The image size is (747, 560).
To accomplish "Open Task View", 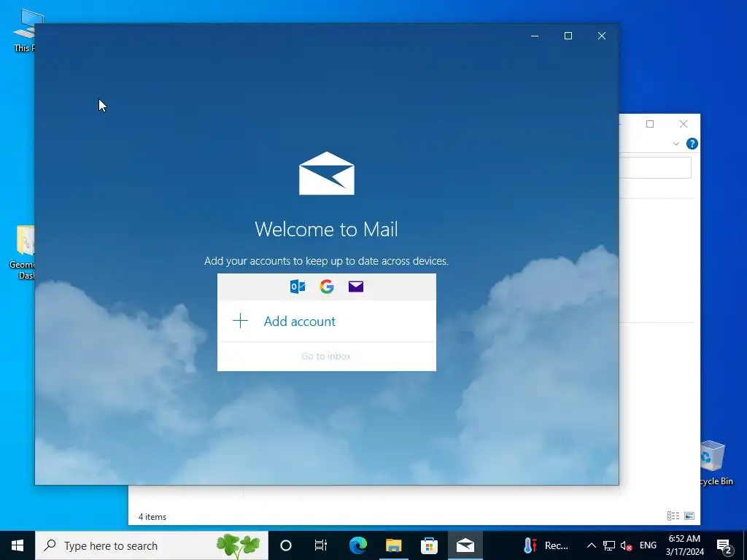I will point(321,545).
